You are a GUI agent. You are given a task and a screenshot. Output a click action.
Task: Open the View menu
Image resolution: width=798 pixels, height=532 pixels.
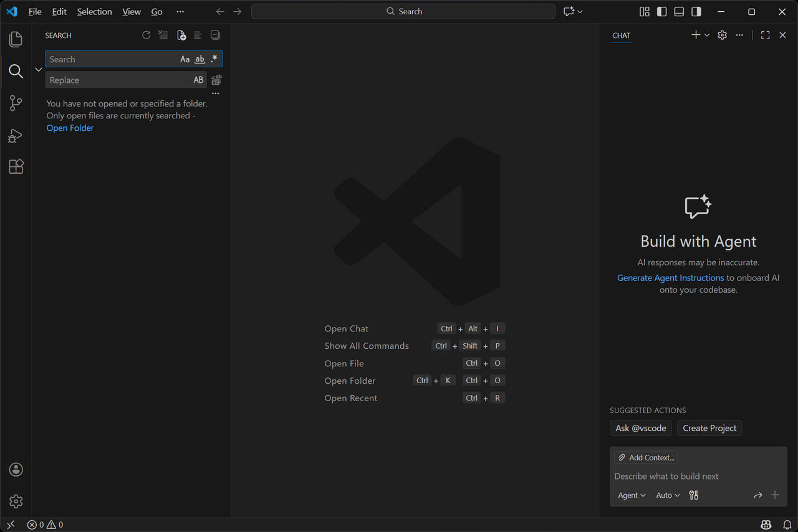coord(132,11)
